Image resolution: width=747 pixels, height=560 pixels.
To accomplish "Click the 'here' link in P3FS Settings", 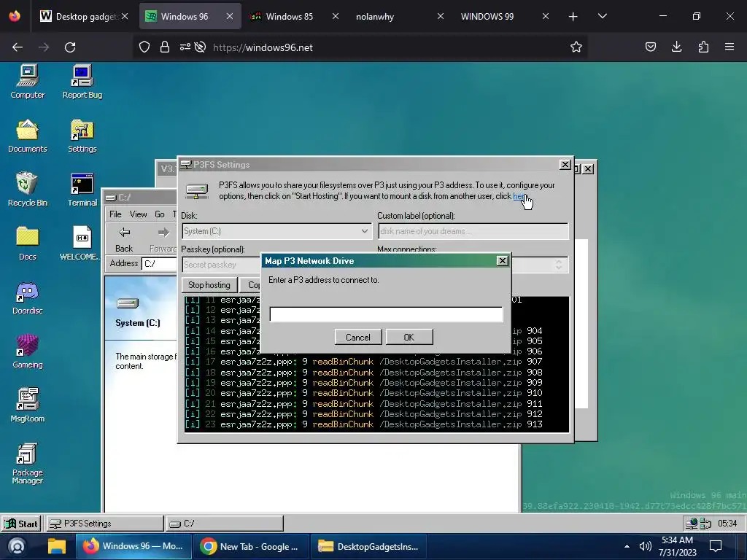I will tap(519, 196).
